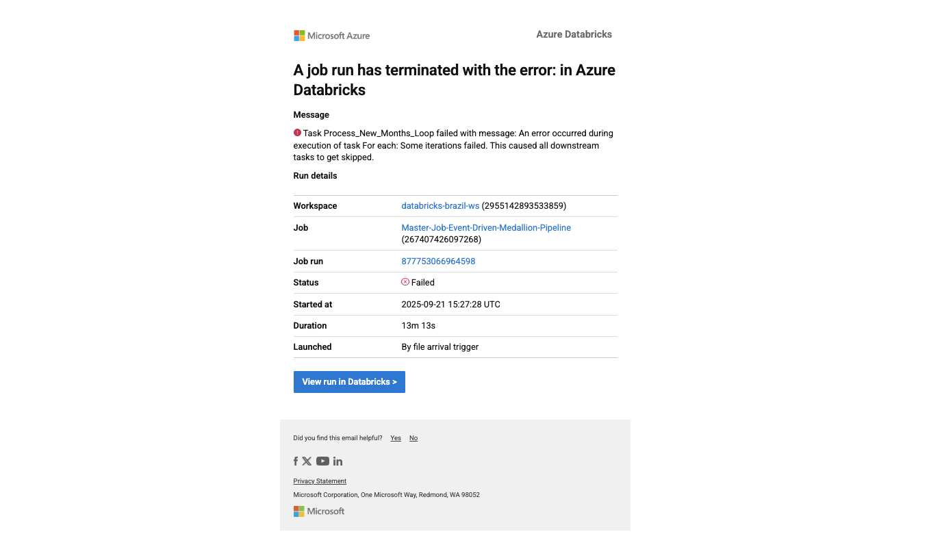The height and width of the screenshot is (560, 929).
Task: Answer No to email helpful question
Action: [413, 438]
